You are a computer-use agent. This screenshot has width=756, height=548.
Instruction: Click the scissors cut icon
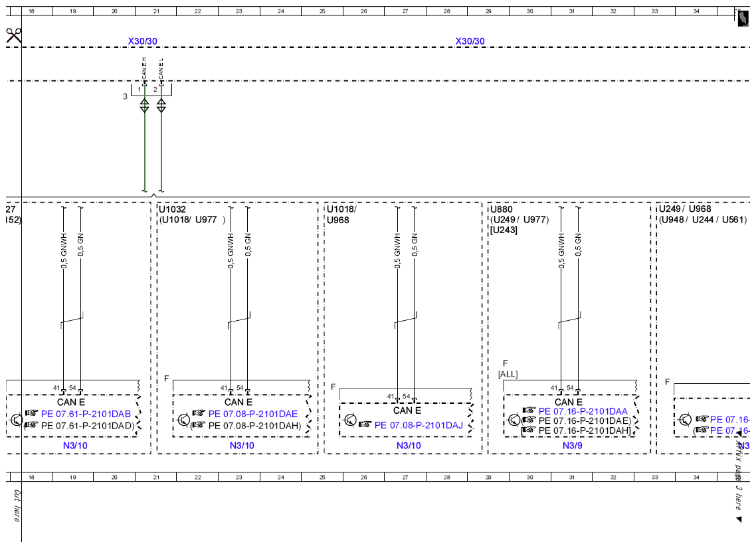click(13, 35)
